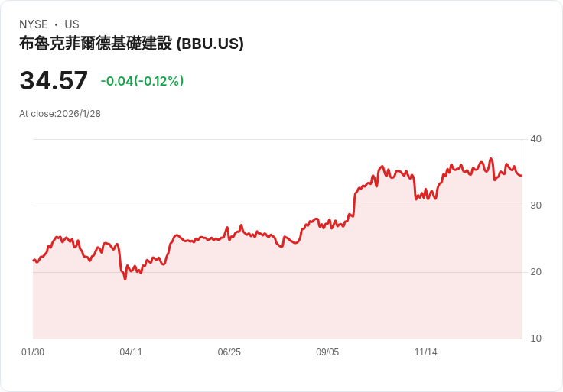The height and width of the screenshot is (392, 563).
Task: Click the 06/25 date label
Action: click(229, 352)
